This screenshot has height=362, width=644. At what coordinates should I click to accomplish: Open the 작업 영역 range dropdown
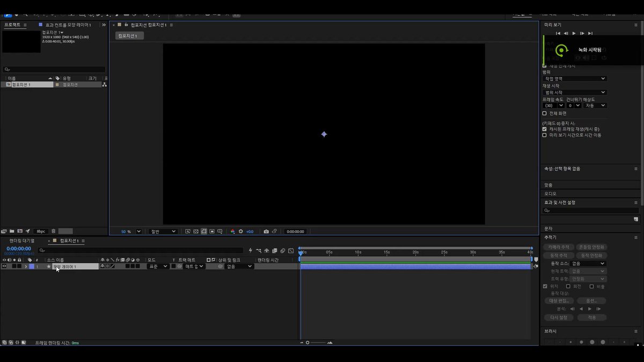575,78
